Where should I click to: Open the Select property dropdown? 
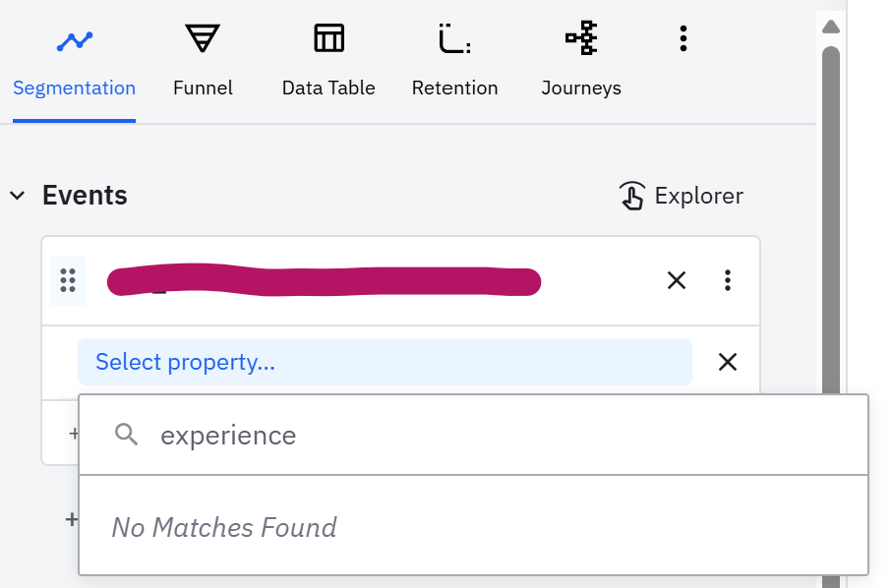tap(384, 362)
